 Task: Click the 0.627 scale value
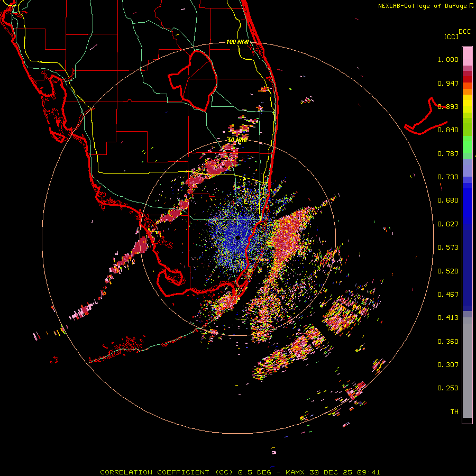[x=448, y=224]
